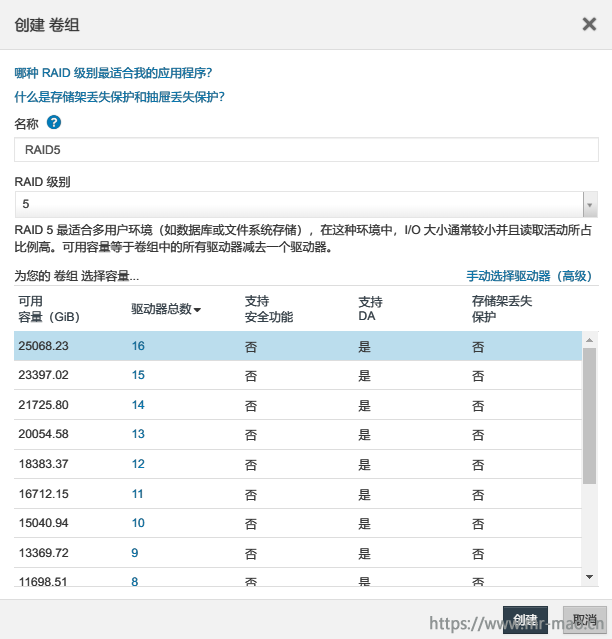Click the name field containing RAID5

point(306,150)
